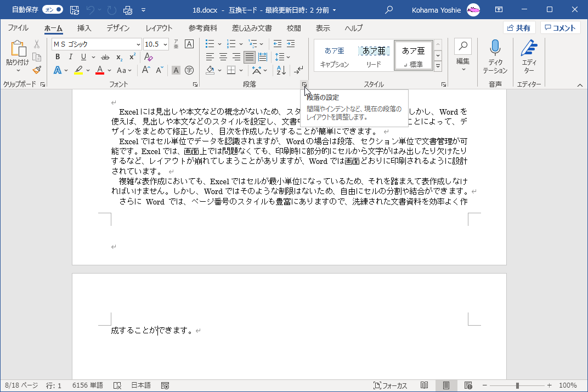This screenshot has height=392, width=588.
Task: Click the Focus mode button
Action: point(390,385)
